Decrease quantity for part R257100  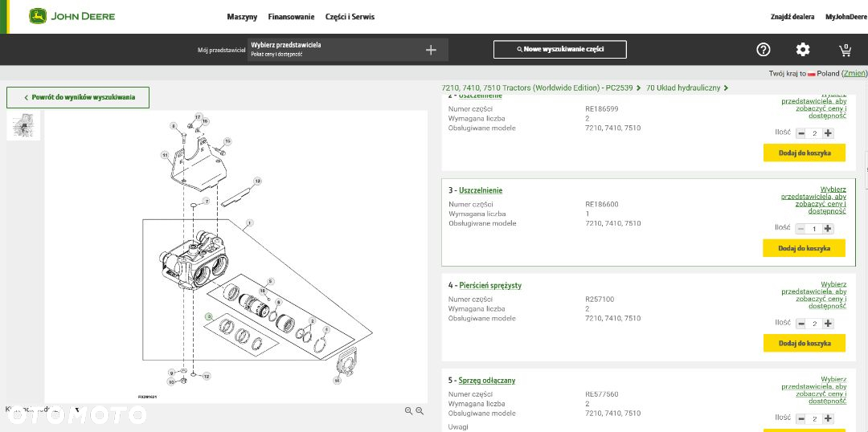pyautogui.click(x=801, y=324)
